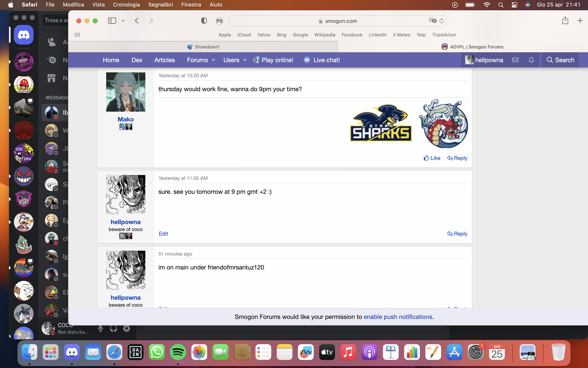Go back to previous page in Safari

[x=137, y=21]
